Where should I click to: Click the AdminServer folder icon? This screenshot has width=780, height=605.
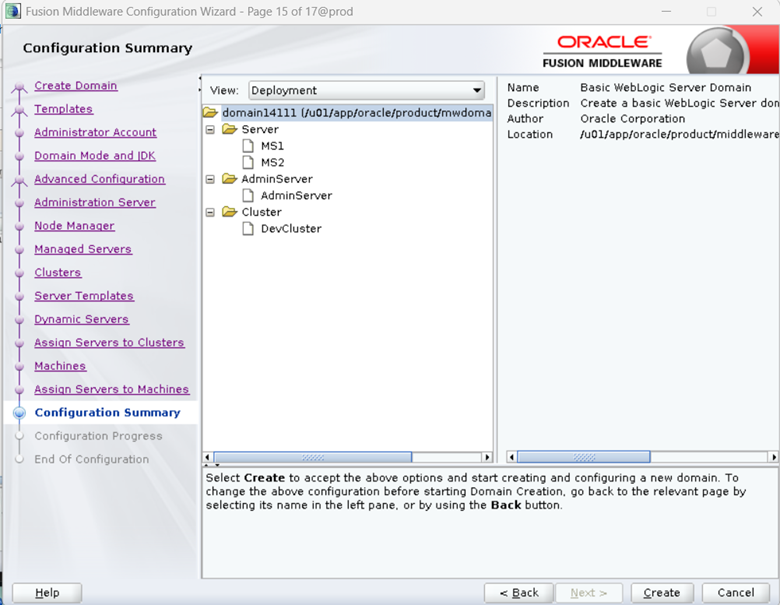229,179
